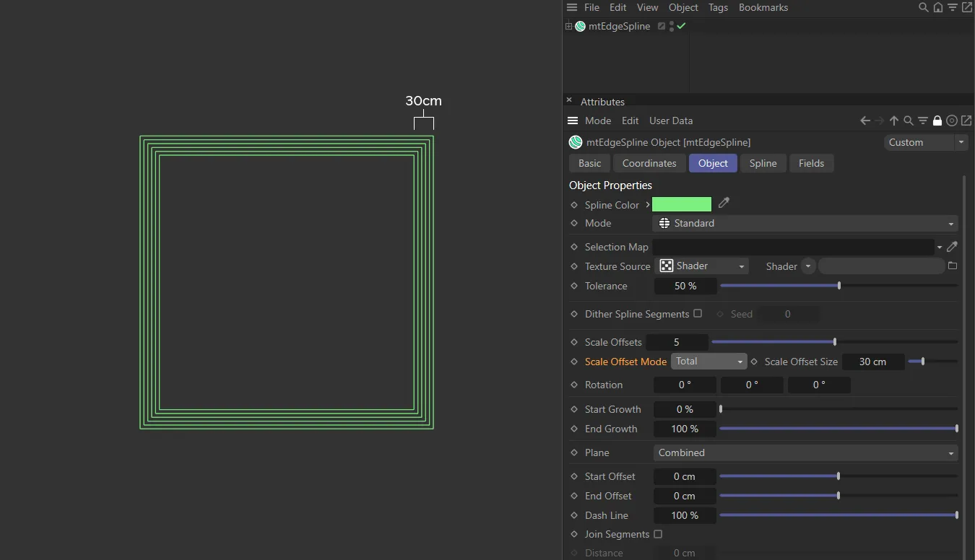Switch to the Coordinates tab

649,163
